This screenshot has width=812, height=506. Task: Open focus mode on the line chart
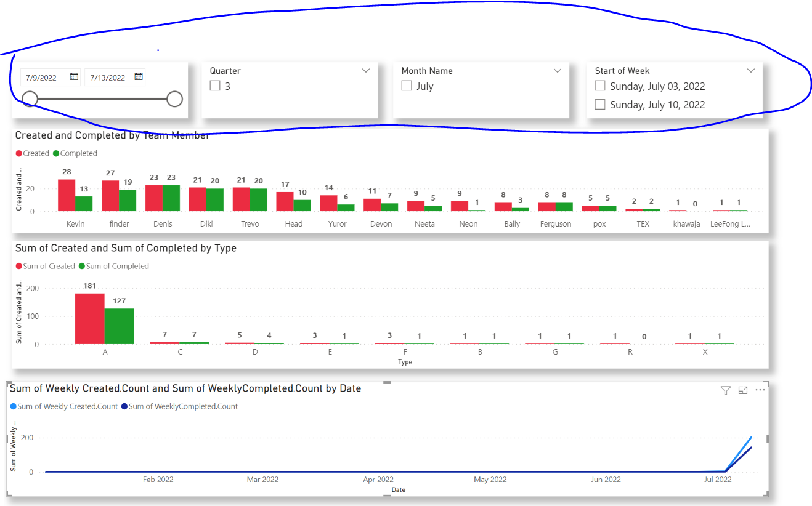tap(743, 390)
